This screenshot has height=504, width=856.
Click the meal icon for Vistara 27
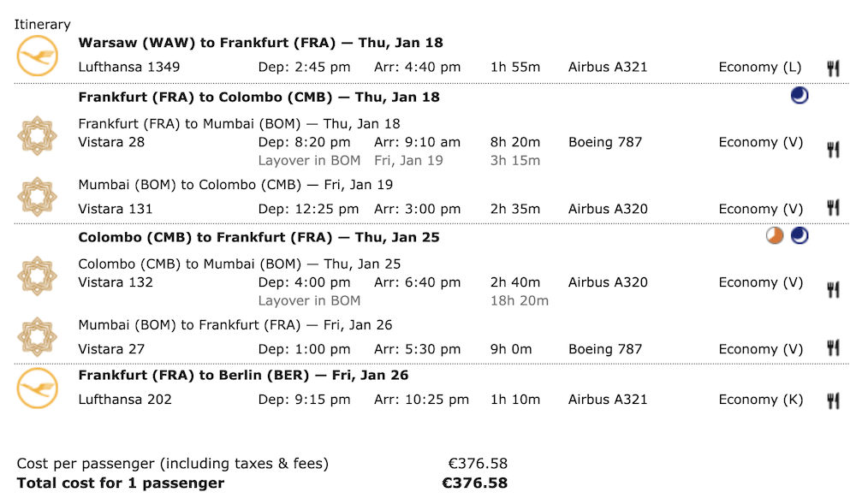(x=833, y=348)
